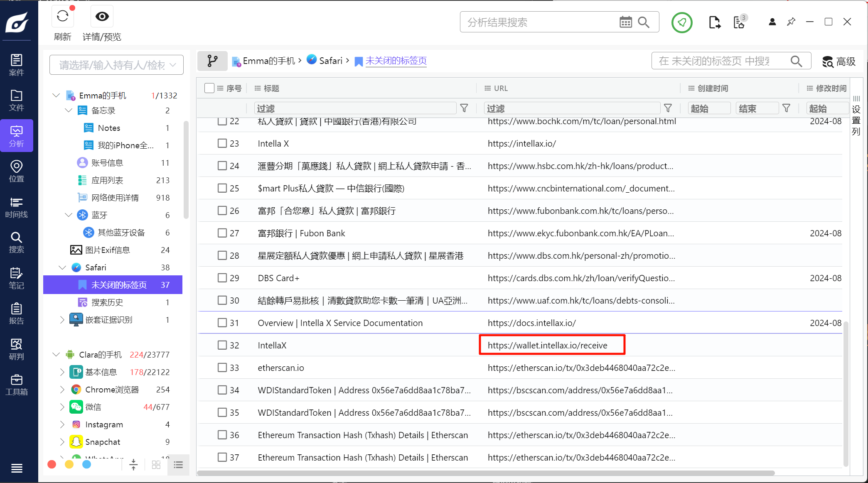The height and width of the screenshot is (483, 868).
Task: Expand the Chrome浏览器 tree node
Action: pos(62,390)
